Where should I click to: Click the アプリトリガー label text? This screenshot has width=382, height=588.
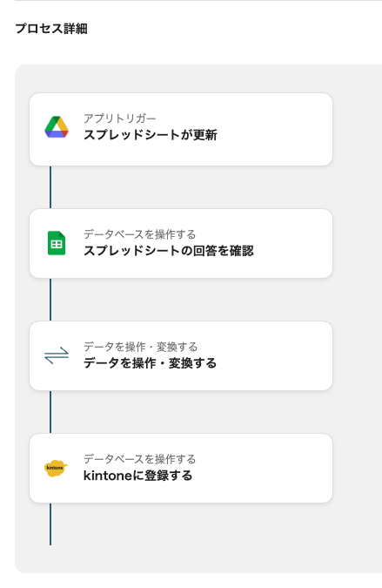pyautogui.click(x=119, y=118)
